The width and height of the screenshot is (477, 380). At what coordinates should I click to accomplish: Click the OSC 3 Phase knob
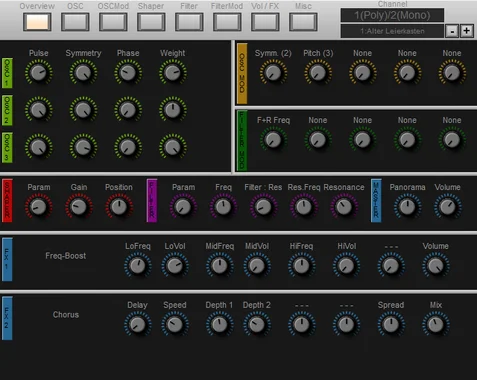pyautogui.click(x=128, y=147)
